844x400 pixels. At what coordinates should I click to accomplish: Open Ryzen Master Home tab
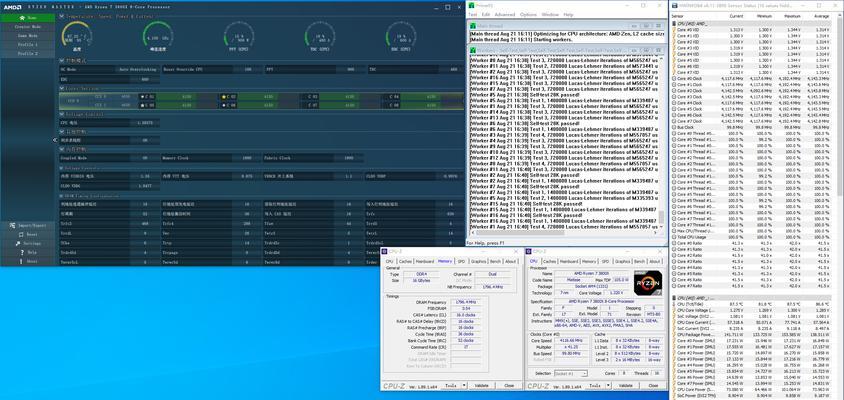pyautogui.click(x=27, y=18)
